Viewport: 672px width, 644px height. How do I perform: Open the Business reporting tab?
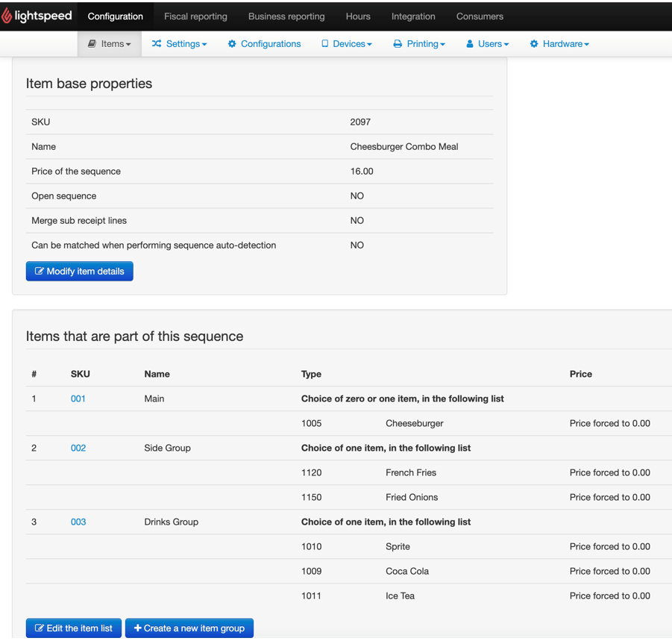(x=286, y=16)
